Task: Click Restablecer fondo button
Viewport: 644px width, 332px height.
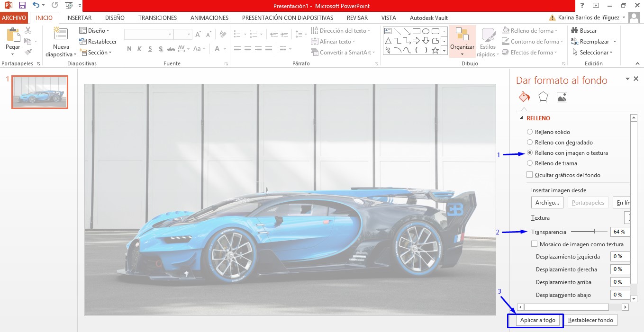Action: click(590, 320)
